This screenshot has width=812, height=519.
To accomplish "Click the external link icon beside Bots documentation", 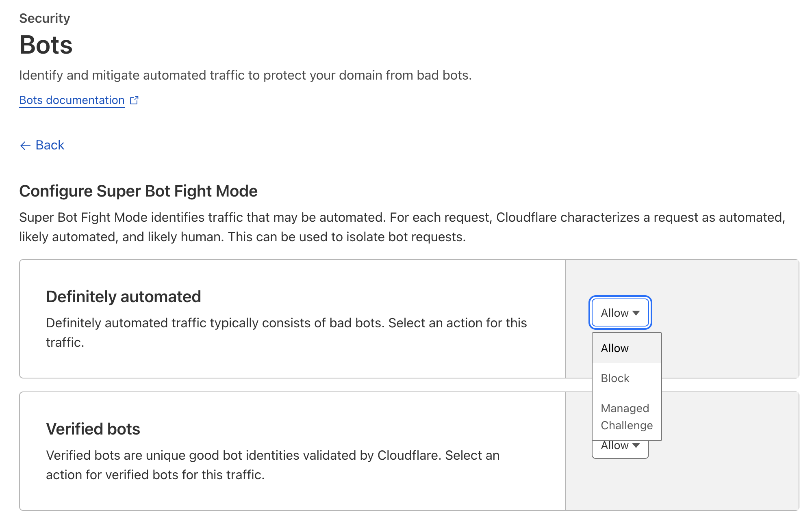I will coord(134,100).
